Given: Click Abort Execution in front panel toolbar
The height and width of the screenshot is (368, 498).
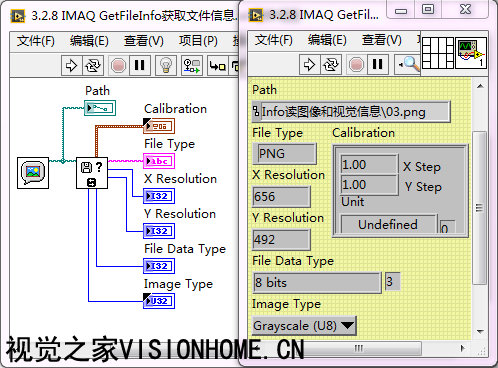Looking at the screenshot, I should [356, 64].
